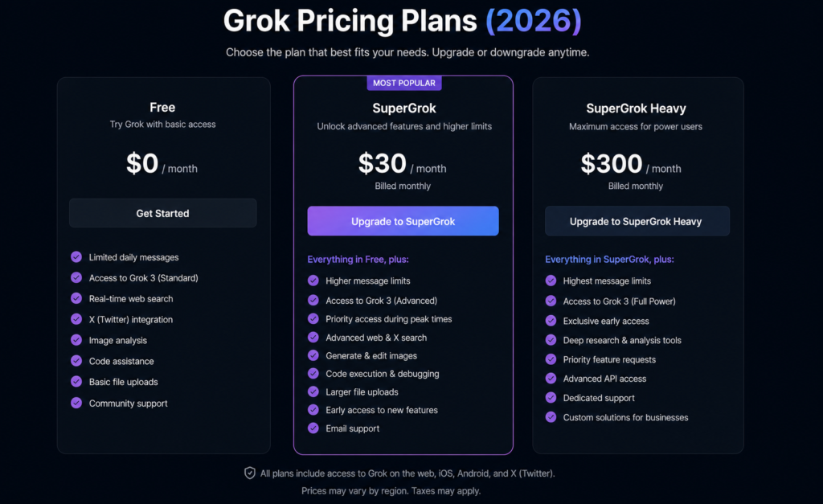Click checkmark icon beside Advanced API access

[x=551, y=378]
